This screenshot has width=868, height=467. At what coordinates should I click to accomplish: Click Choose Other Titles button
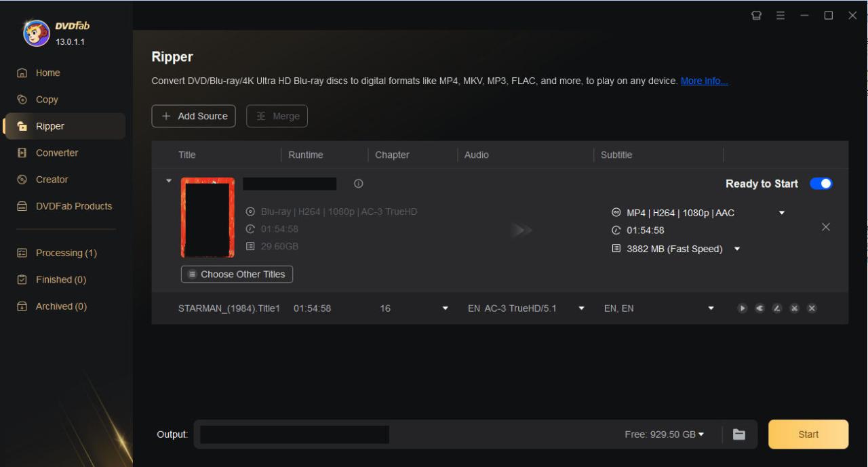[x=237, y=275]
